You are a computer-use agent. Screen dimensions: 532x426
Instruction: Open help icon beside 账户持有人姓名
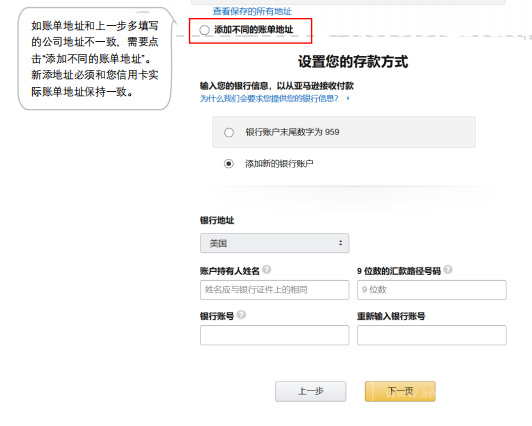click(267, 270)
